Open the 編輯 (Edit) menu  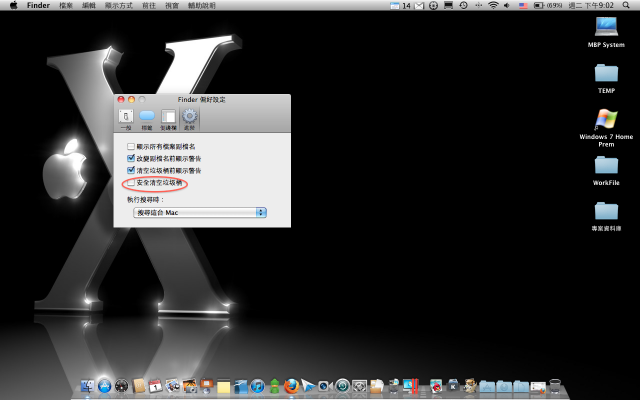point(89,5)
